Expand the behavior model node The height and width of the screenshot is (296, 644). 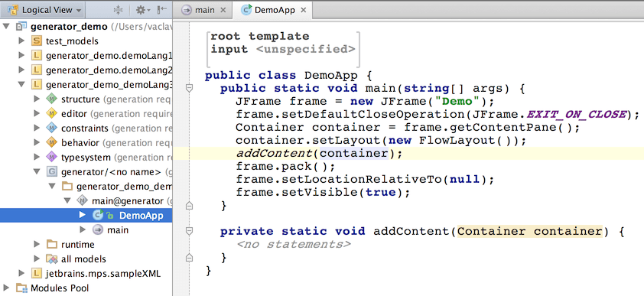tap(37, 143)
